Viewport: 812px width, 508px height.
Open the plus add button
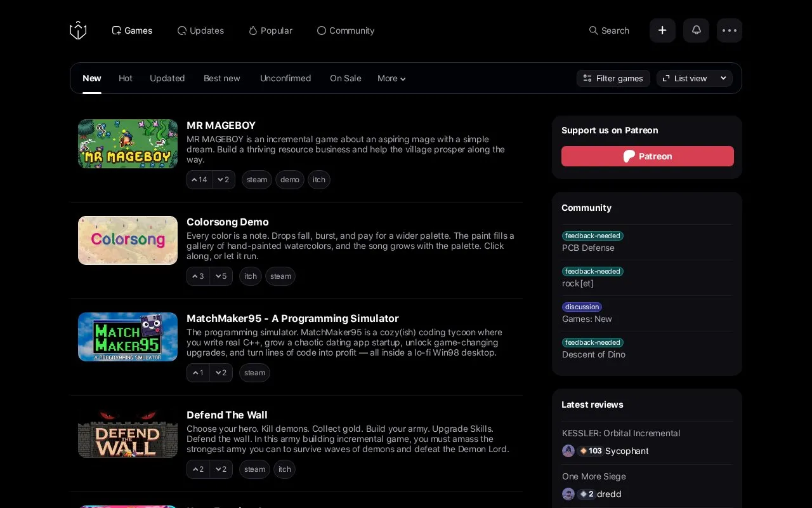(662, 30)
